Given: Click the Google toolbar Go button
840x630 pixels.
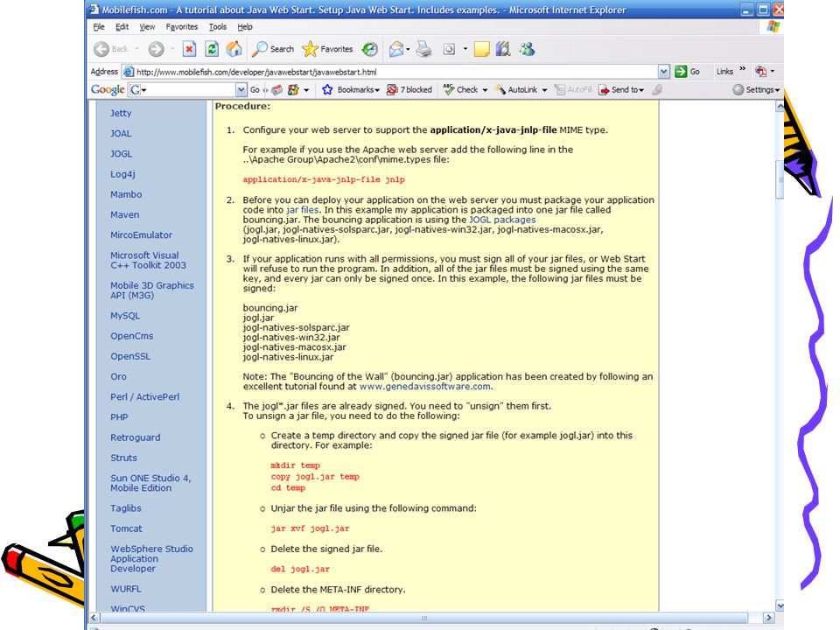Looking at the screenshot, I should click(255, 89).
